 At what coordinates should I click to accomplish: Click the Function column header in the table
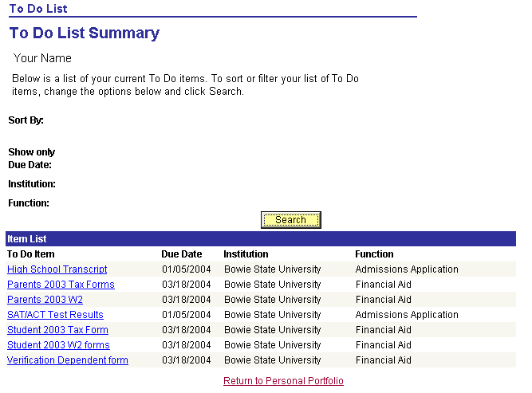374,254
